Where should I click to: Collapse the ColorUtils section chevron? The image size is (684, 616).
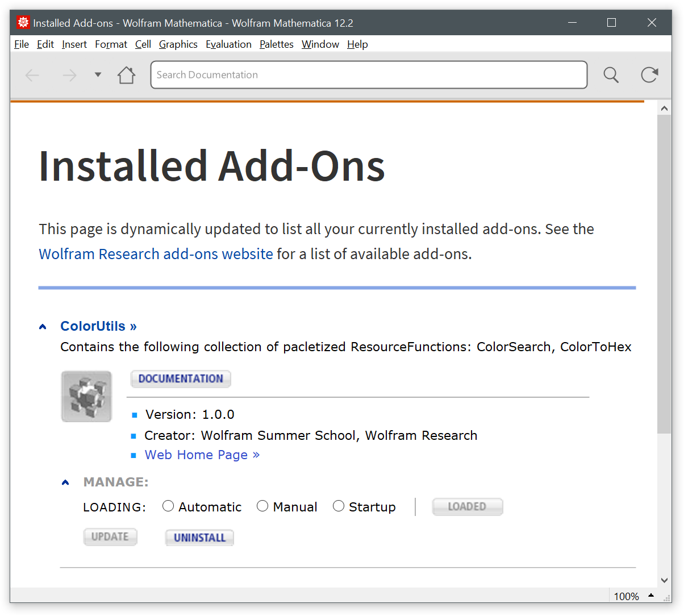tap(43, 326)
